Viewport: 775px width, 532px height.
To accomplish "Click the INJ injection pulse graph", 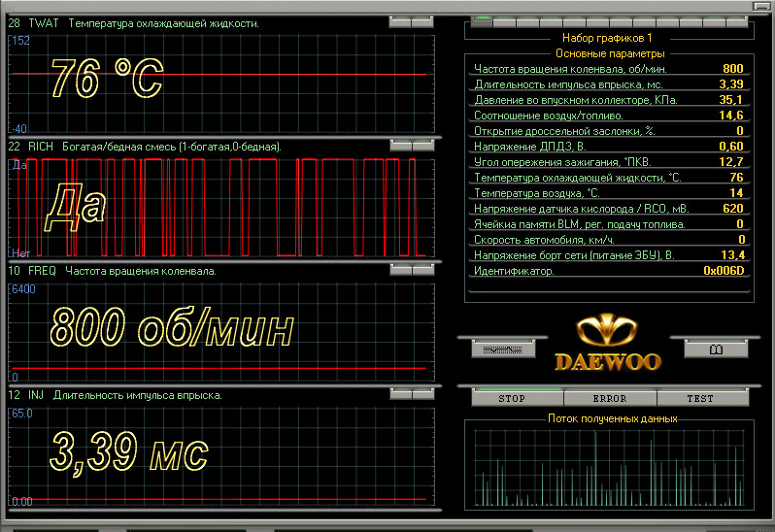I will coord(221,456).
